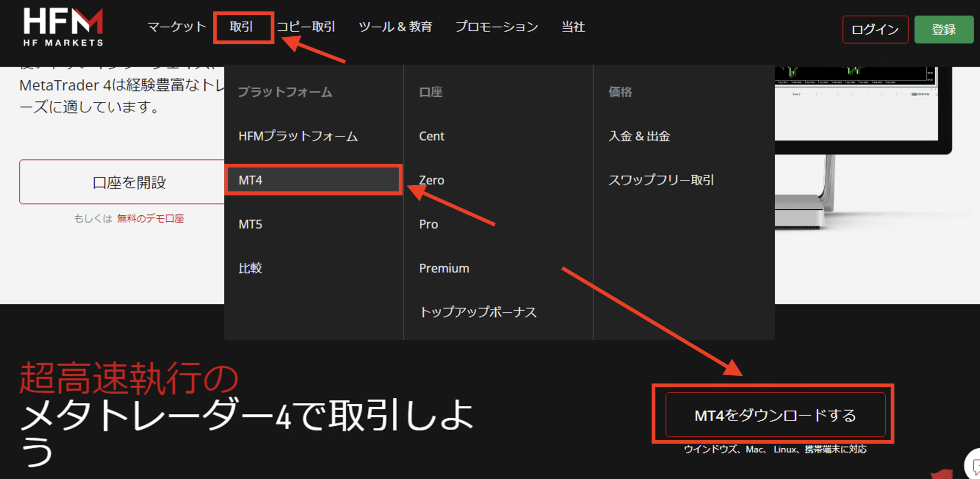Click the green 登録 button

(x=944, y=29)
